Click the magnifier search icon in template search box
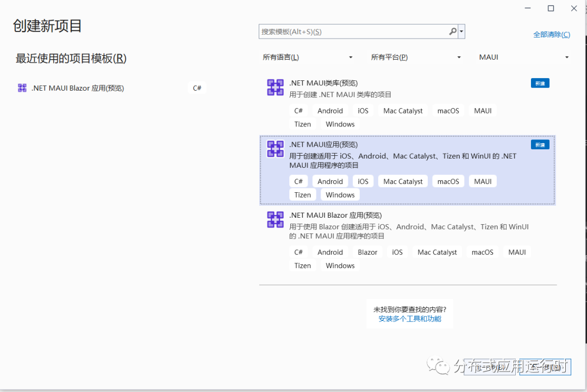Image resolution: width=587 pixels, height=392 pixels. (x=453, y=31)
